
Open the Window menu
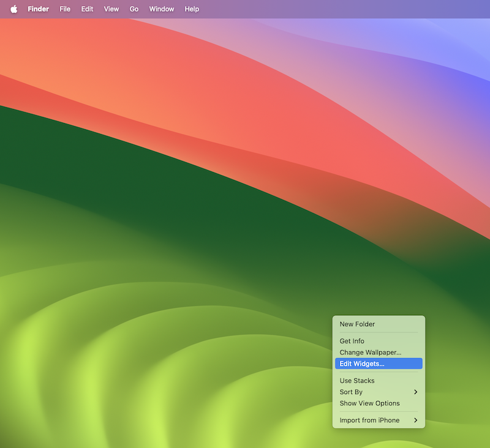pos(162,9)
